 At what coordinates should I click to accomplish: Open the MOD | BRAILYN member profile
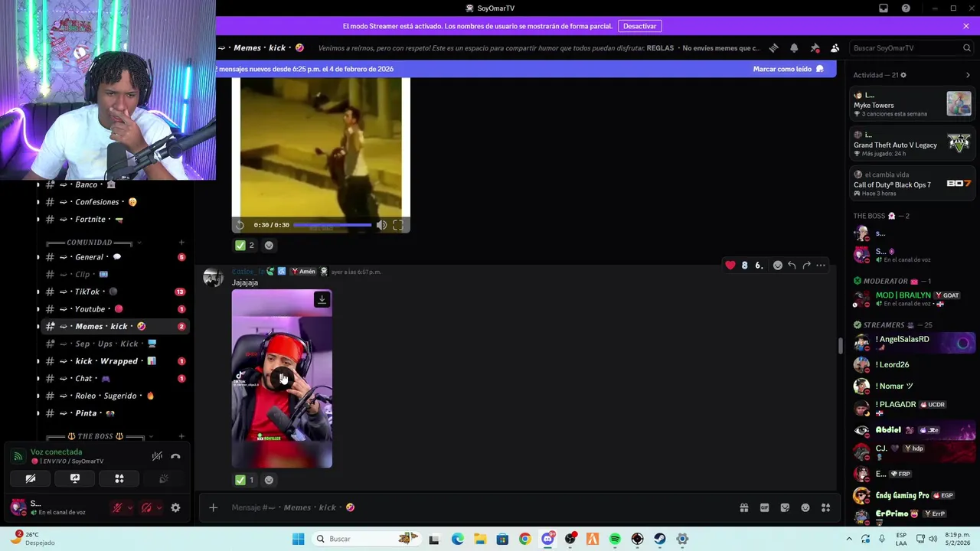tap(913, 298)
